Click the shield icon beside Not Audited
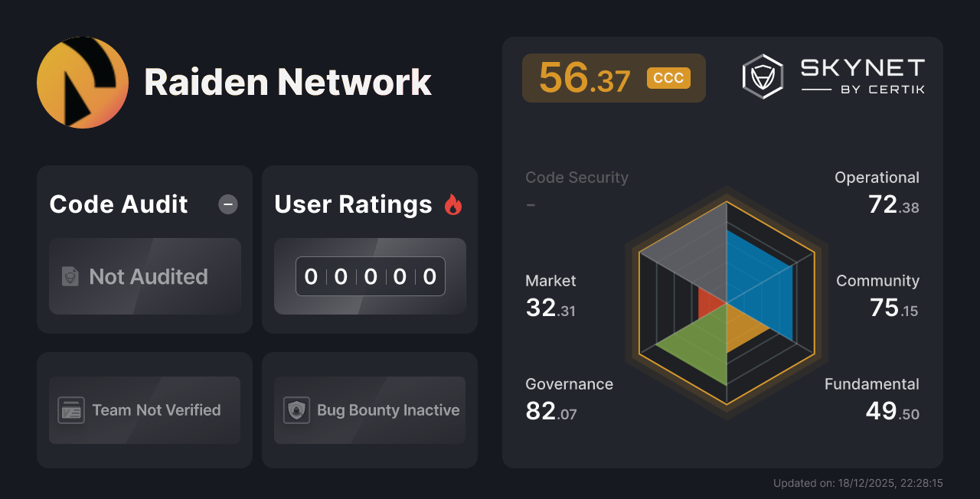The width and height of the screenshot is (980, 499). (x=69, y=277)
